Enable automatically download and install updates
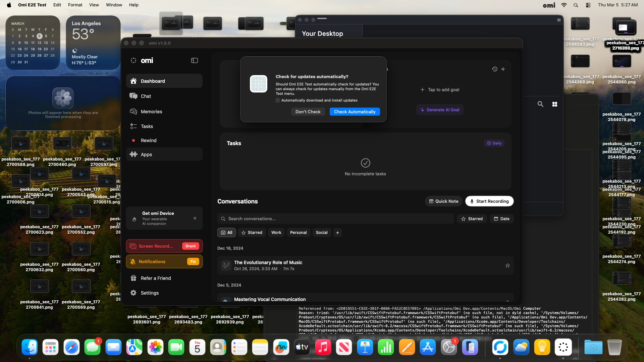The width and height of the screenshot is (644, 362). (x=278, y=100)
